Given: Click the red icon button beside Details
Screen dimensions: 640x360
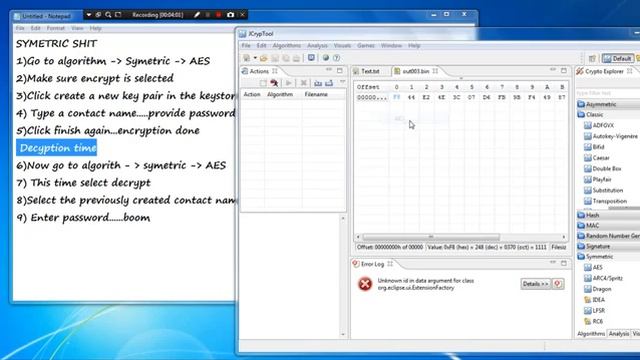Looking at the screenshot, I should point(558,284).
